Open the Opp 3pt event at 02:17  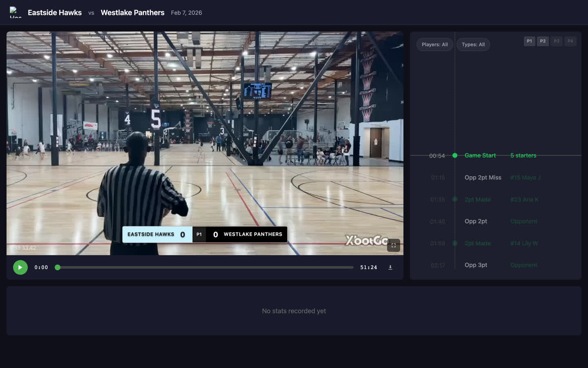[476, 265]
